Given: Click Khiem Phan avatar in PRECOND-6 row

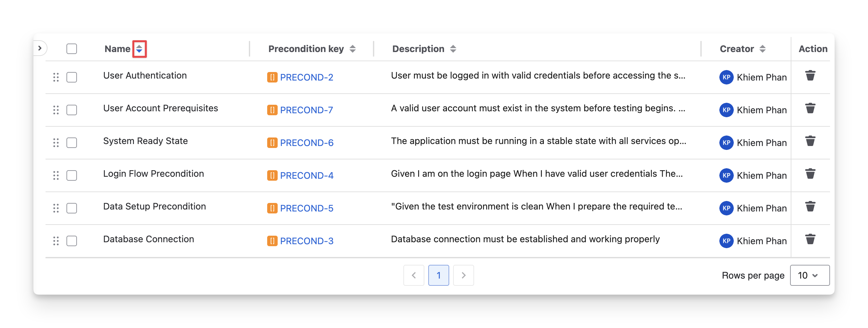Looking at the screenshot, I should tap(726, 143).
